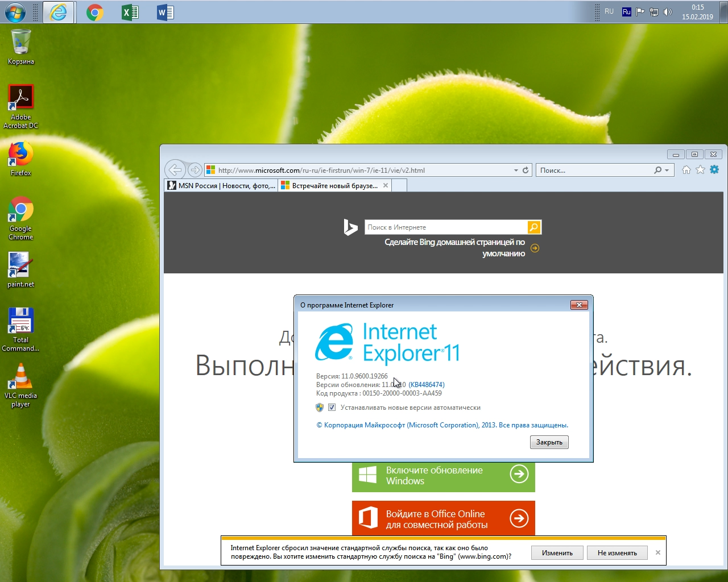Select the Total Commander desktop shortcut

(21, 330)
